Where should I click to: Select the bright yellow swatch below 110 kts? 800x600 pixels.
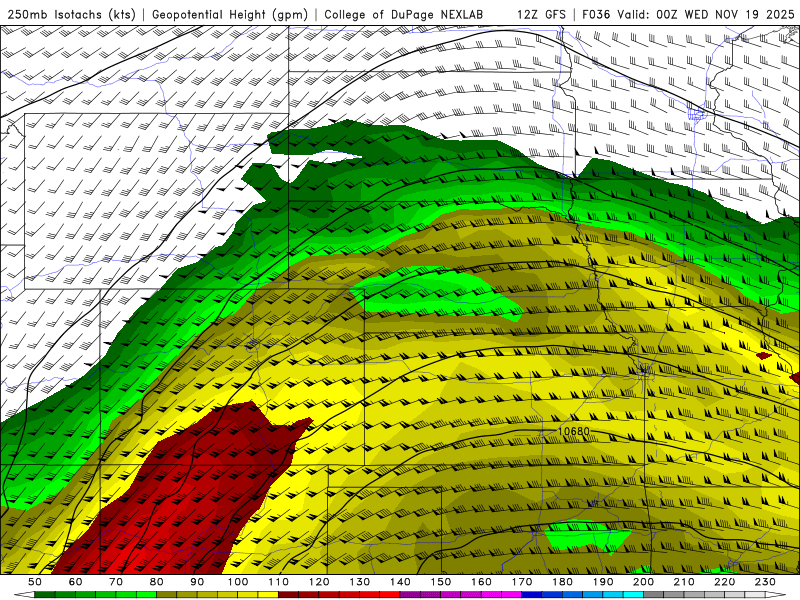coord(268,595)
